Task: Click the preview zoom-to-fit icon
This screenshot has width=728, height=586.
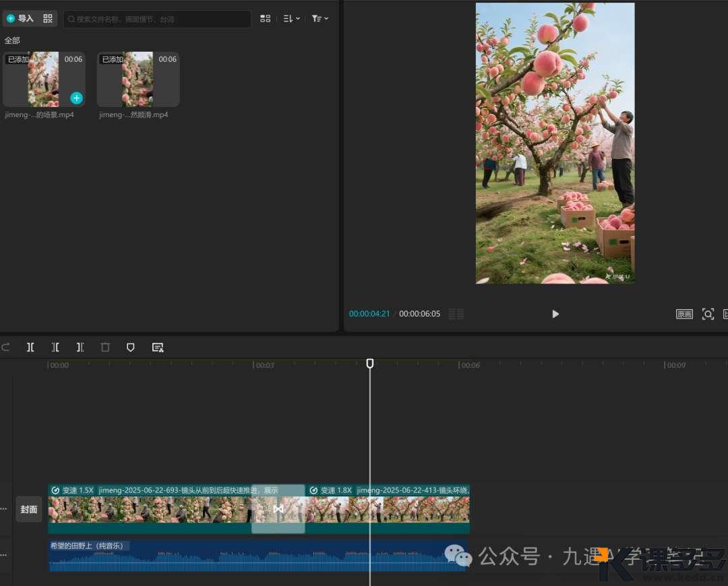Action: point(708,314)
